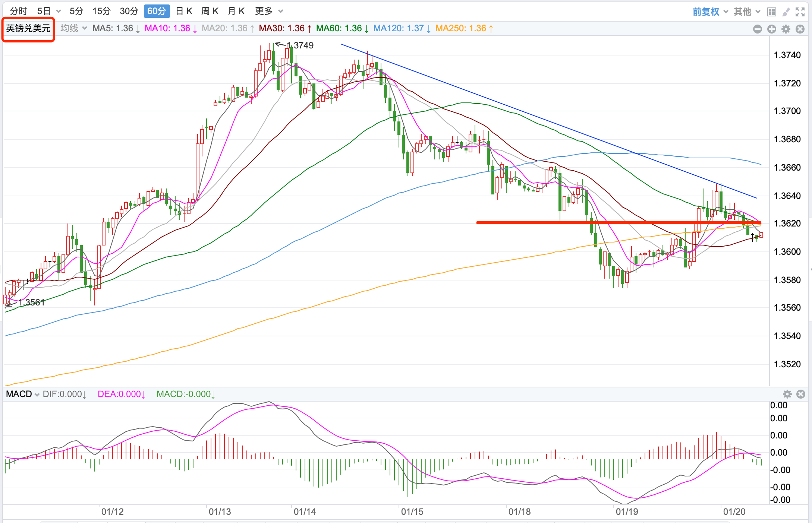This screenshot has width=812, height=523.
Task: Click the green MACD value label
Action: 186,394
